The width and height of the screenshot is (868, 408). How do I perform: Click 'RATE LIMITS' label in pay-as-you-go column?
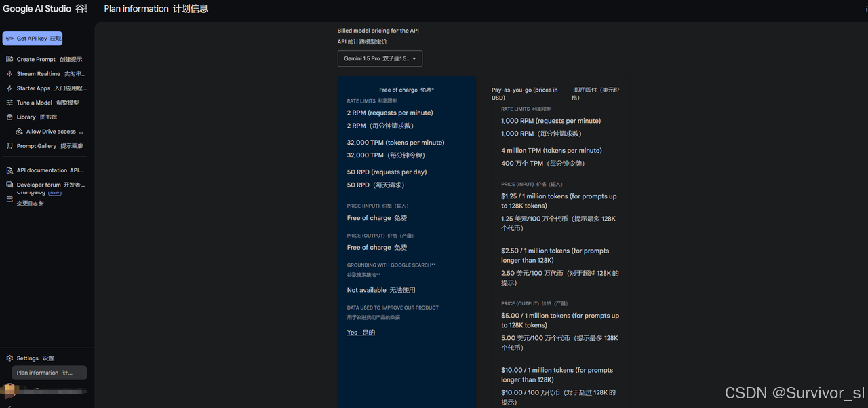pyautogui.click(x=515, y=109)
